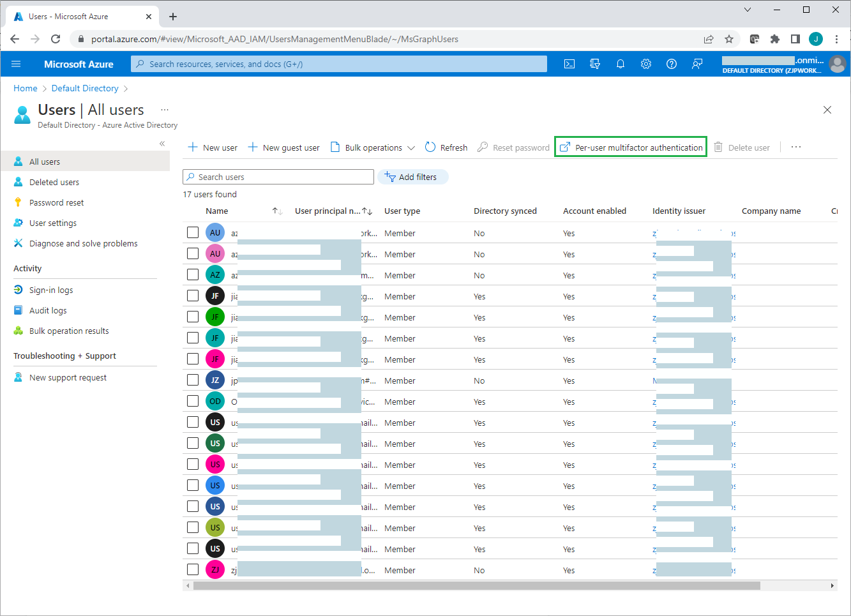Check the box for the JZ user row

[x=193, y=380]
